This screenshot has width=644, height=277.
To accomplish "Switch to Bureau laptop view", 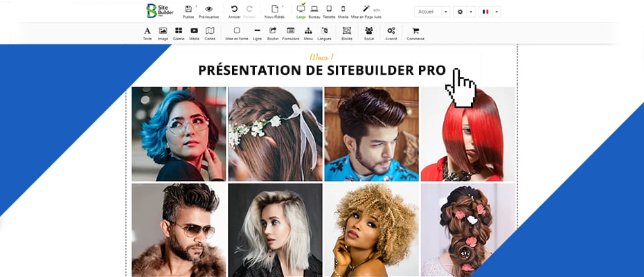I will click(314, 12).
